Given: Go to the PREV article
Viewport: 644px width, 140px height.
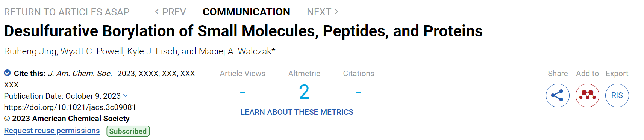Looking at the screenshot, I should (170, 12).
